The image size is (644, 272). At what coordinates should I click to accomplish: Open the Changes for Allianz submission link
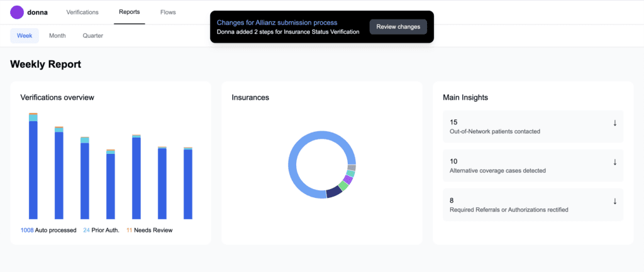[277, 23]
